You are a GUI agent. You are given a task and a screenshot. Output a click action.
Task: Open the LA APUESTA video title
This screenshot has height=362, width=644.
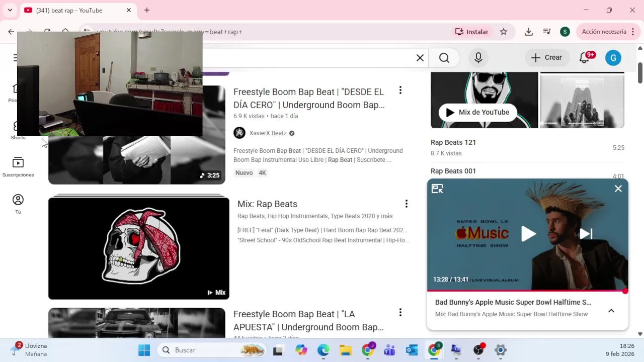click(308, 321)
